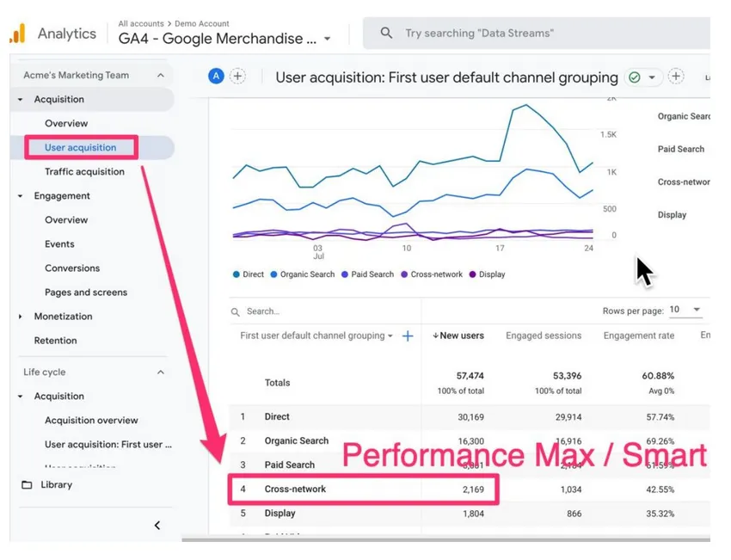Select User acquisition in the sidebar
Image resolution: width=731 pixels, height=560 pixels.
click(x=80, y=148)
